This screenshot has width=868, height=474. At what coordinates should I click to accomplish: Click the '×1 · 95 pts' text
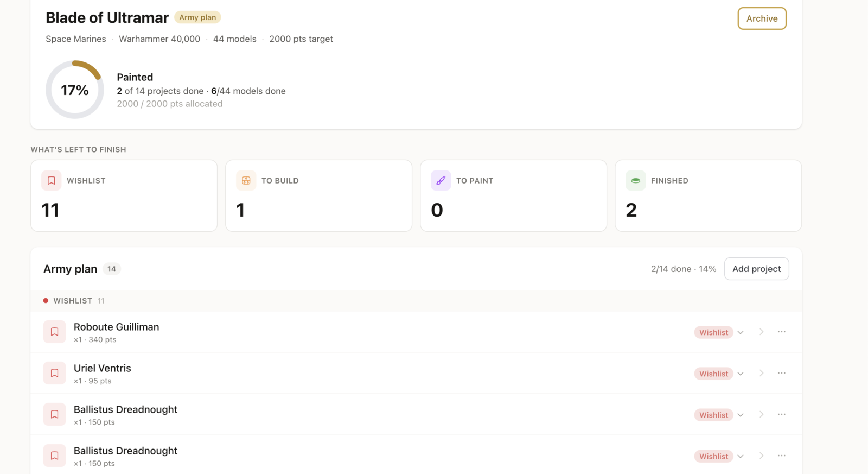point(93,381)
